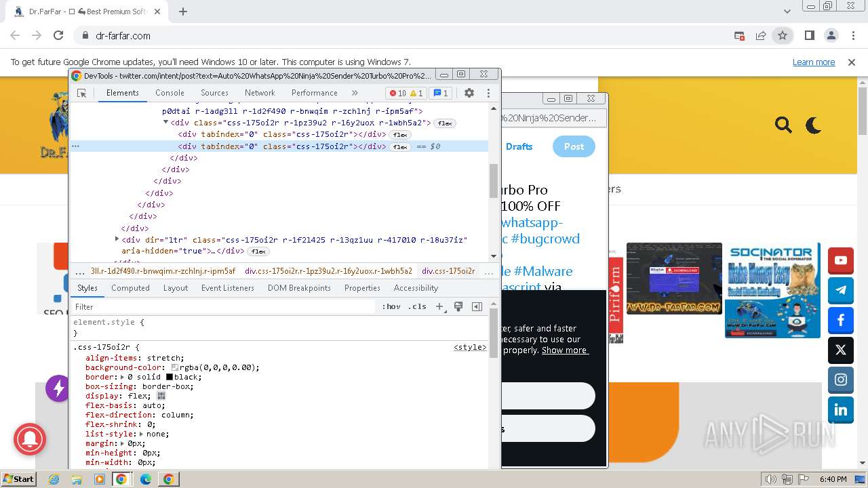Toggle rendering emulations paintbrush icon
The height and width of the screenshot is (488, 868).
458,306
